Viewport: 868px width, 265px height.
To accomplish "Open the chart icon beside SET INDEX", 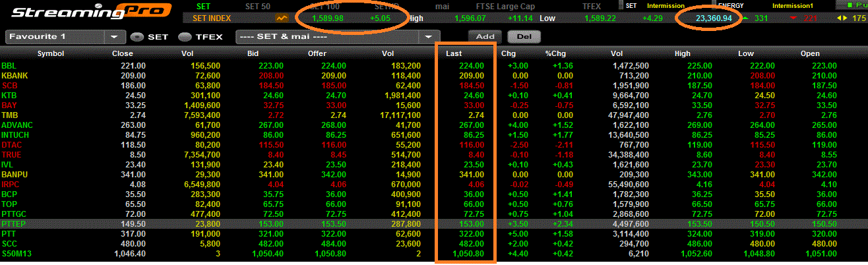I will [282, 18].
